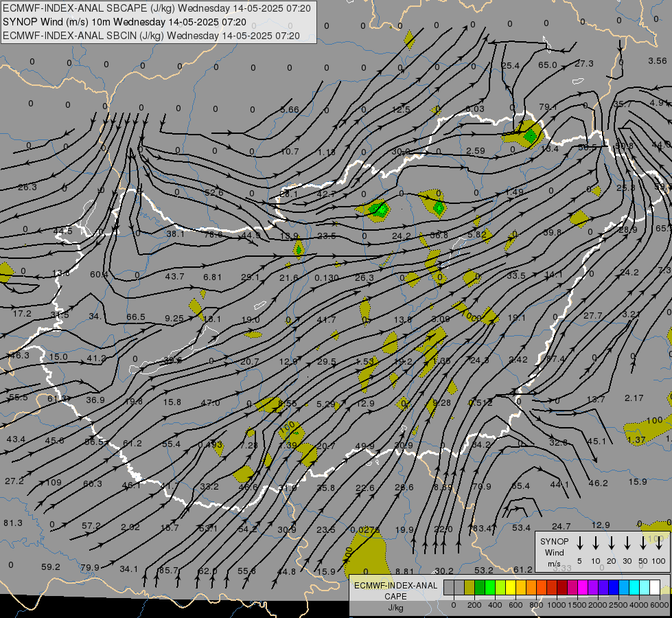Viewport: 672px width, 618px height.
Task: Click the 87.4 grid value
Action: pyautogui.click(x=555, y=358)
